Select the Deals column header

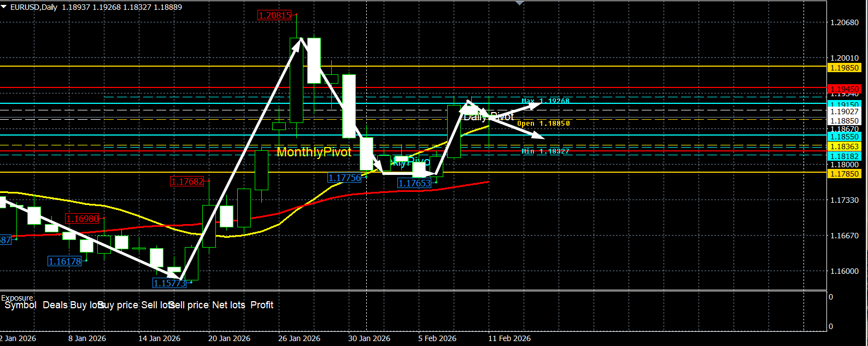(x=55, y=305)
